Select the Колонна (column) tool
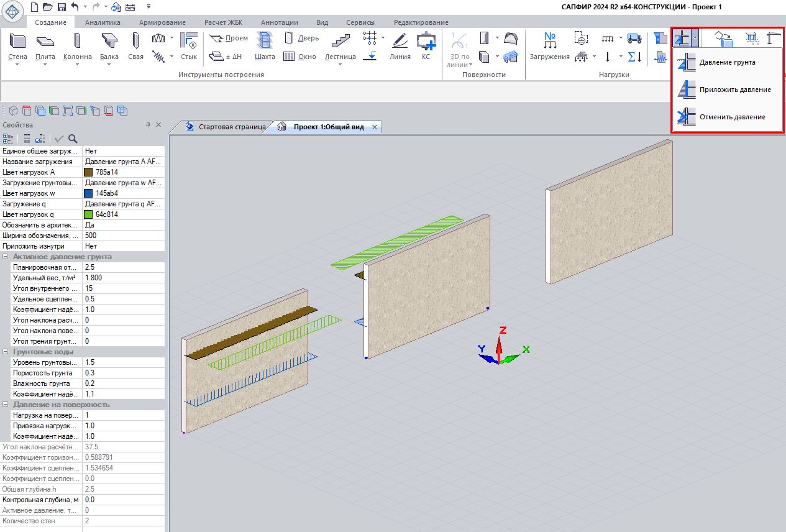 (x=78, y=42)
